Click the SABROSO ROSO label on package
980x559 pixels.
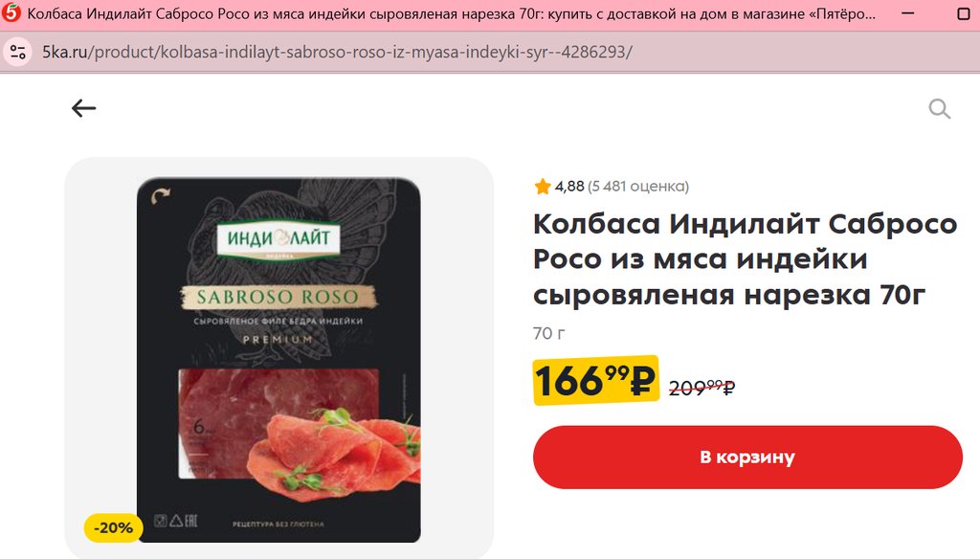278,297
